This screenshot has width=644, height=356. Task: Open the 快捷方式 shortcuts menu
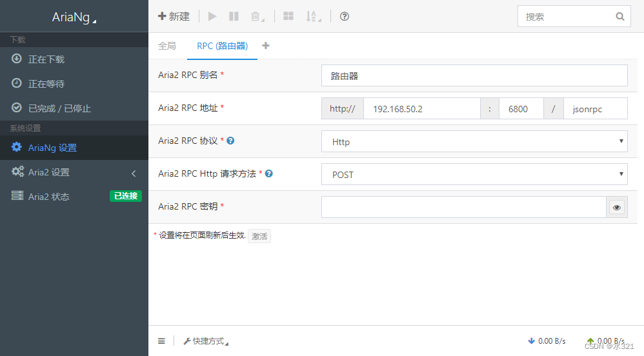pos(206,341)
